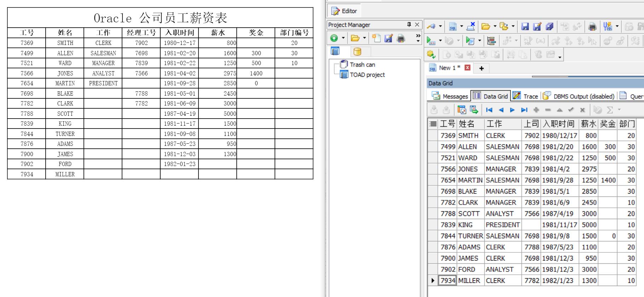Viewport: 644px width, 297px height.
Task: Close the Project Manager panel
Action: (x=417, y=24)
